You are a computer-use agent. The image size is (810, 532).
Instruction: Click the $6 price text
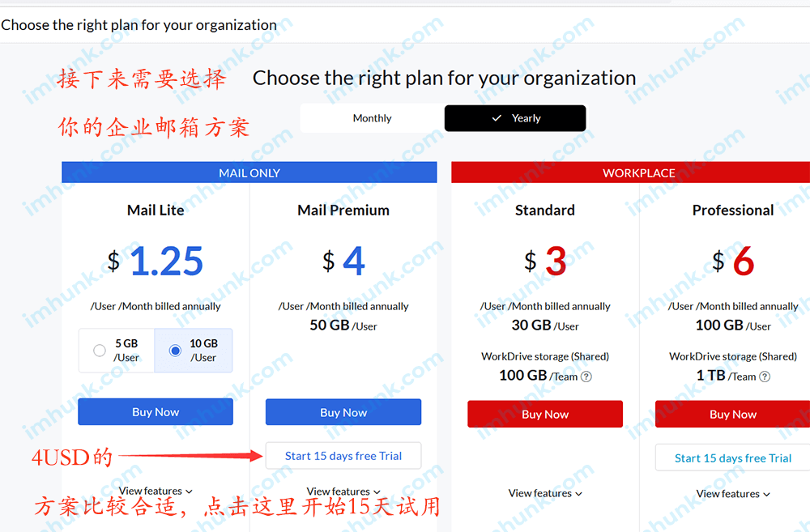733,261
